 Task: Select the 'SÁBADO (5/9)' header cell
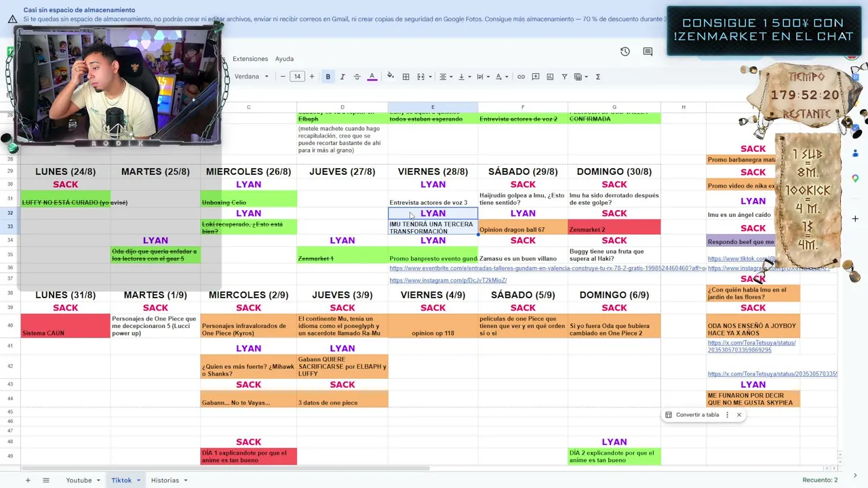point(523,295)
